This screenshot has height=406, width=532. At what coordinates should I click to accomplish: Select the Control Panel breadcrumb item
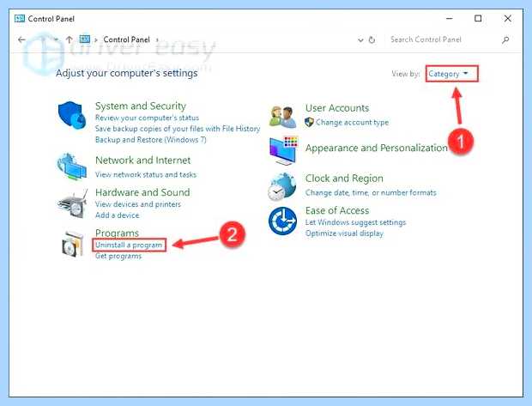pyautogui.click(x=126, y=39)
